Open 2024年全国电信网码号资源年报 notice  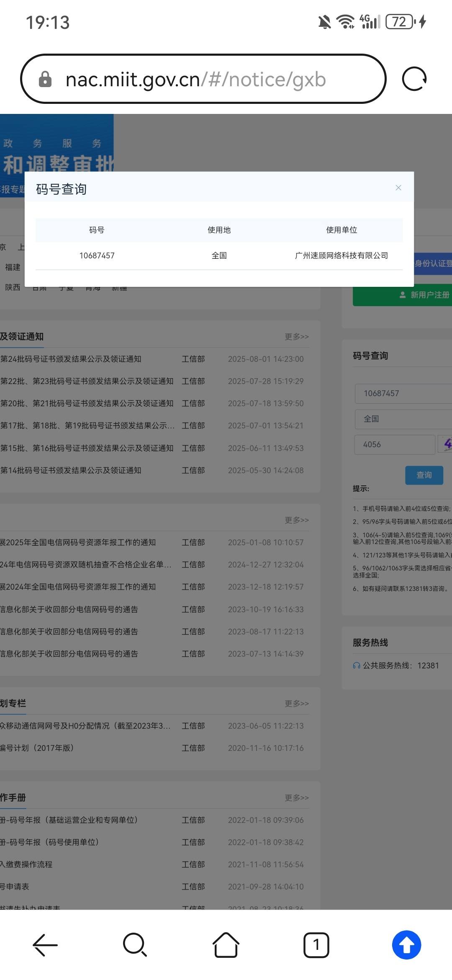[x=78, y=587]
